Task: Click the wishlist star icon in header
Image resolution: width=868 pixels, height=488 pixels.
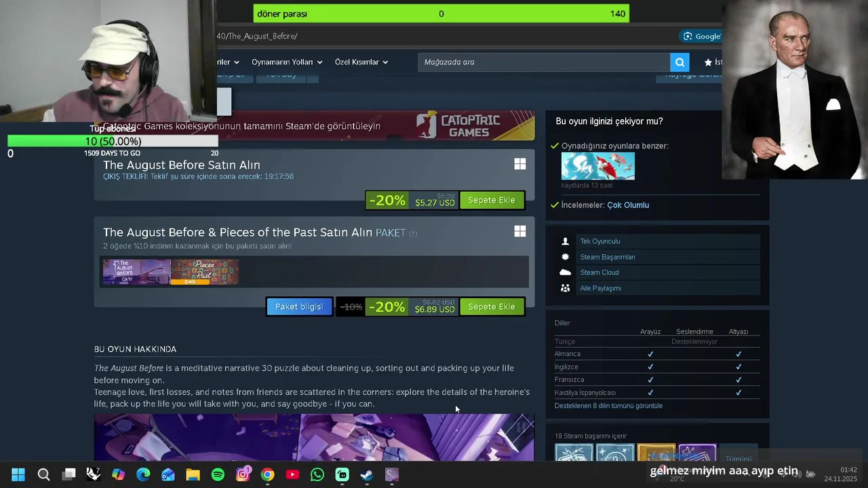Action: pos(708,62)
